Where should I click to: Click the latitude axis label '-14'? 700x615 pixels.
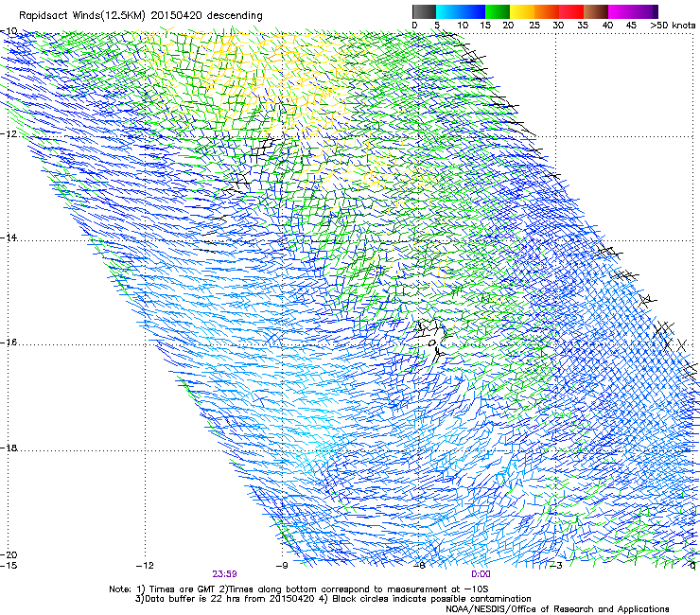click(9, 237)
